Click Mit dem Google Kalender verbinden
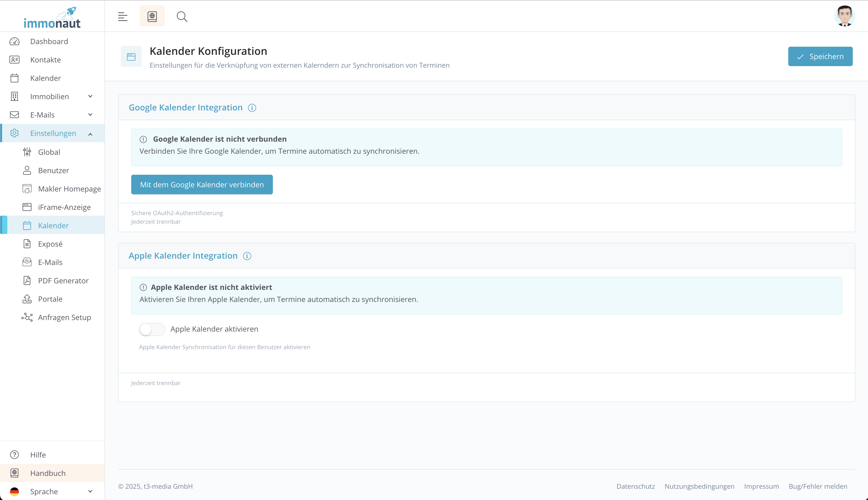868x500 pixels. (x=202, y=185)
